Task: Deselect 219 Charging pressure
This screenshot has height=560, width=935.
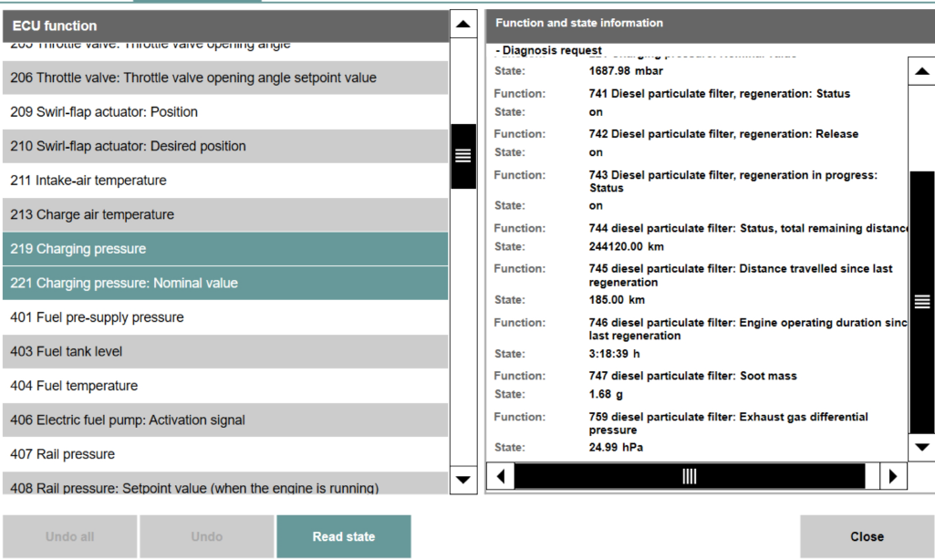Action: 224,249
